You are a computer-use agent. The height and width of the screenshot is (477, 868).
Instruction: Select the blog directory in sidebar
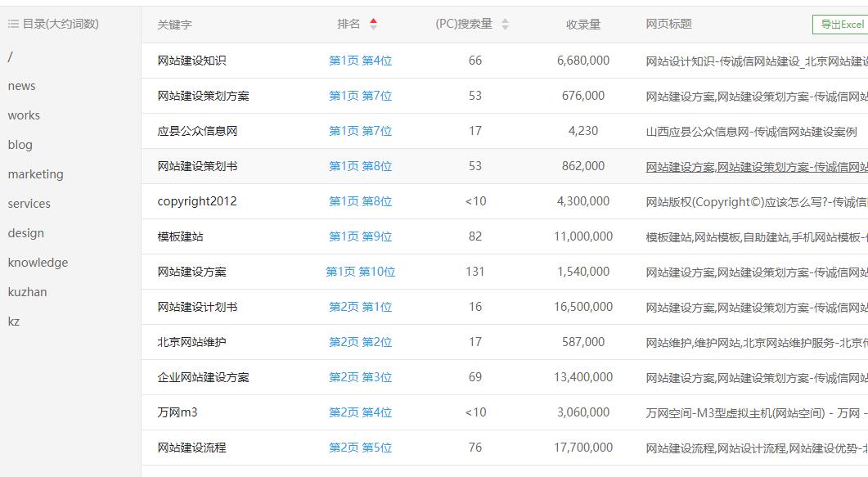click(x=20, y=144)
